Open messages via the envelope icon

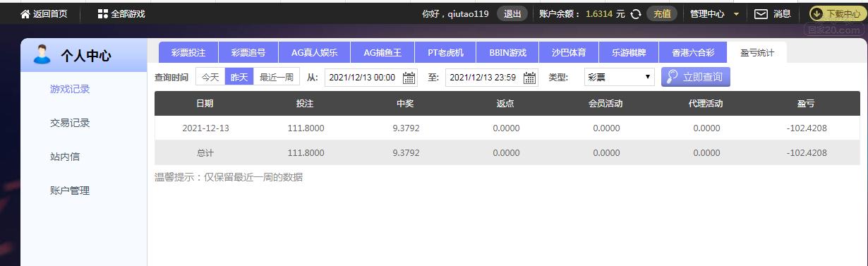(x=761, y=13)
